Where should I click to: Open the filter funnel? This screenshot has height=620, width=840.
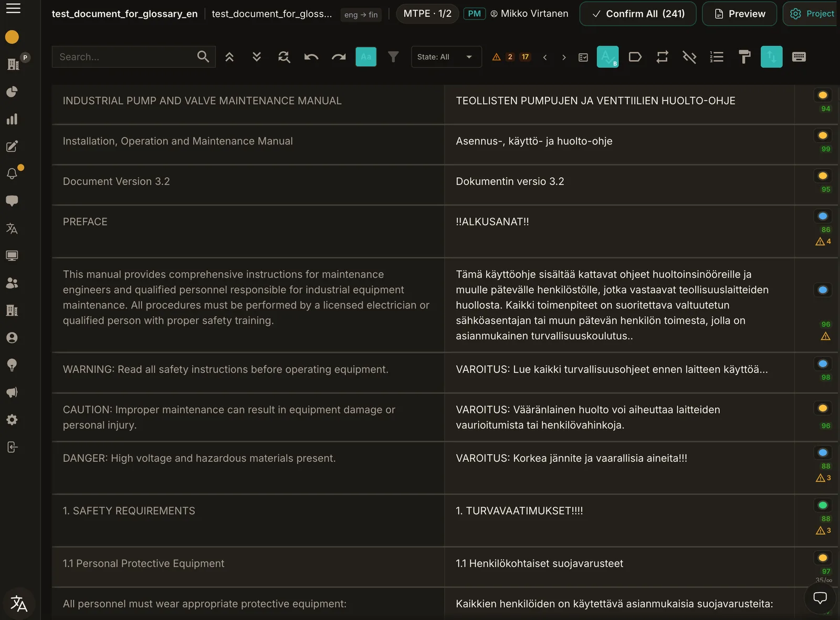click(393, 57)
